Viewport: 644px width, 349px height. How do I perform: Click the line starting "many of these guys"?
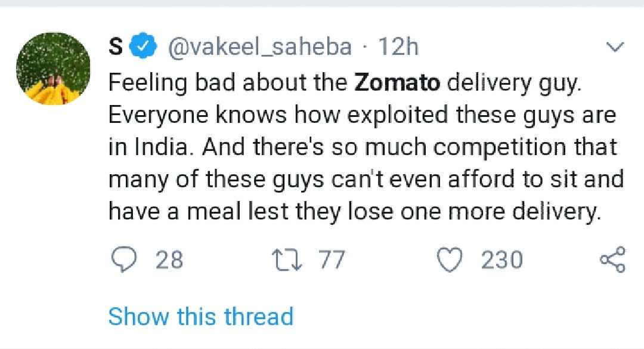[x=366, y=179]
